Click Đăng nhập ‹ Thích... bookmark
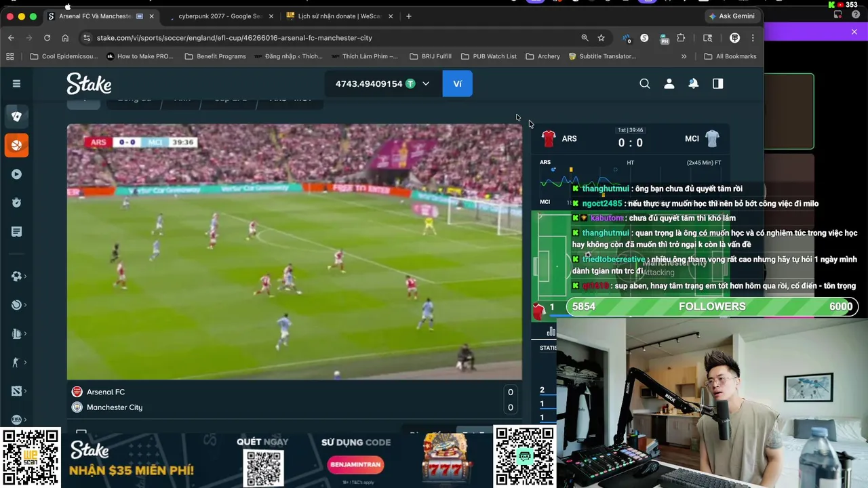This screenshot has width=868, height=488. [x=288, y=56]
